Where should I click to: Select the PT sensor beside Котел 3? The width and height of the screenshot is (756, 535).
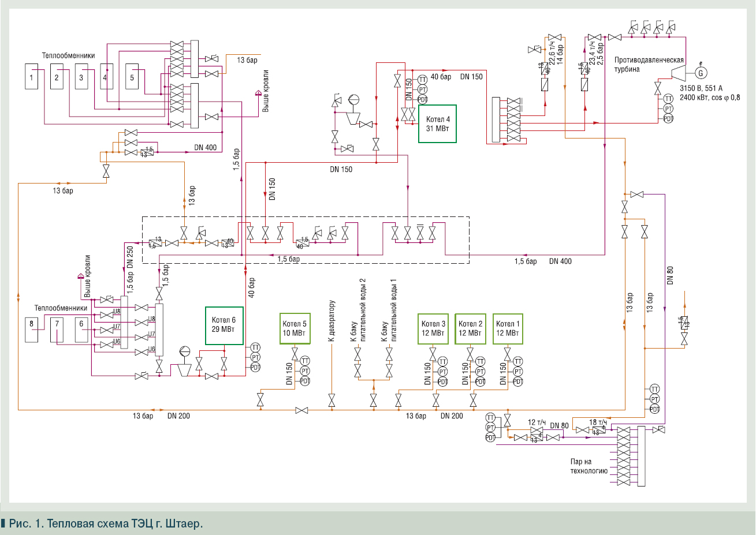[442, 372]
